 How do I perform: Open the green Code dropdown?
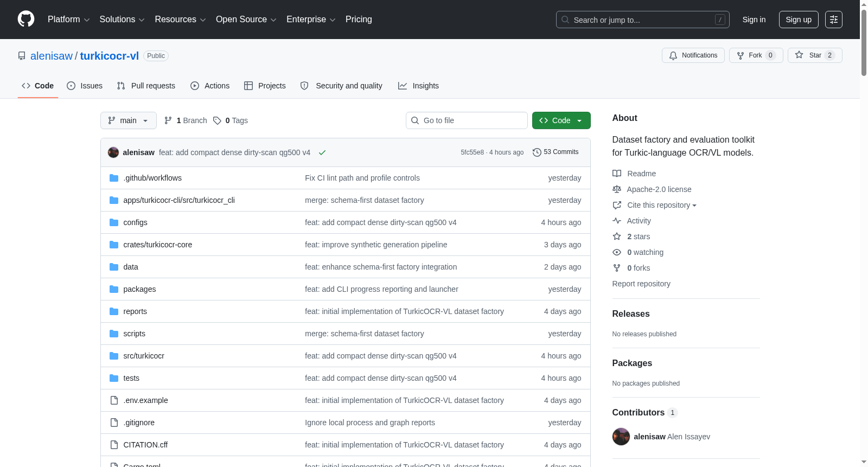pos(561,120)
